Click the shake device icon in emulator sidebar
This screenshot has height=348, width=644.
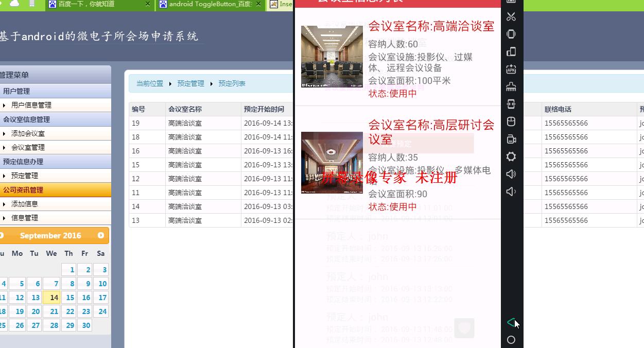click(x=511, y=34)
